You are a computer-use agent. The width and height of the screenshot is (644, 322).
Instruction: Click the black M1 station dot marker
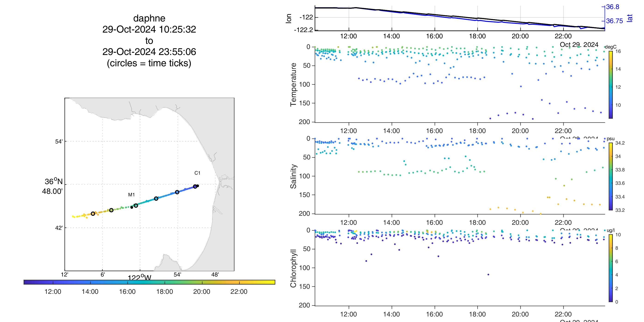(132, 207)
